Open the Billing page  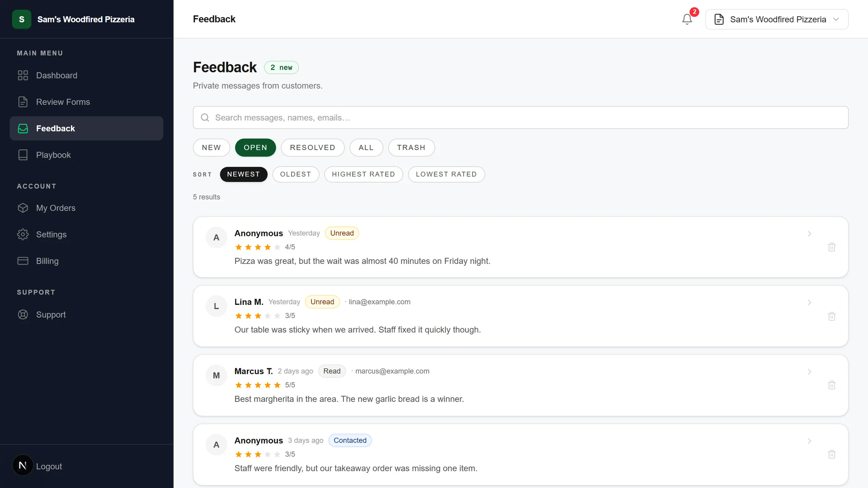pos(86,261)
